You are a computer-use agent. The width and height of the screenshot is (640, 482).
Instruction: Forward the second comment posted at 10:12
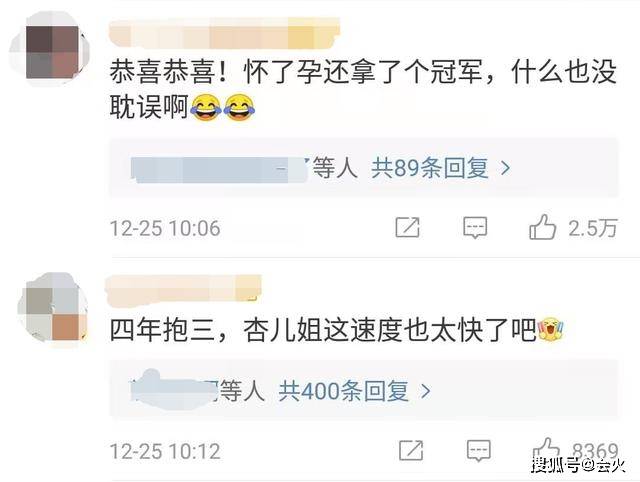[411, 450]
